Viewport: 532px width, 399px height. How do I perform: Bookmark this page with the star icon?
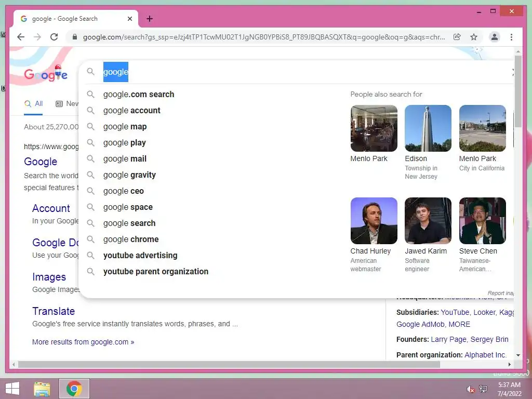tap(474, 37)
